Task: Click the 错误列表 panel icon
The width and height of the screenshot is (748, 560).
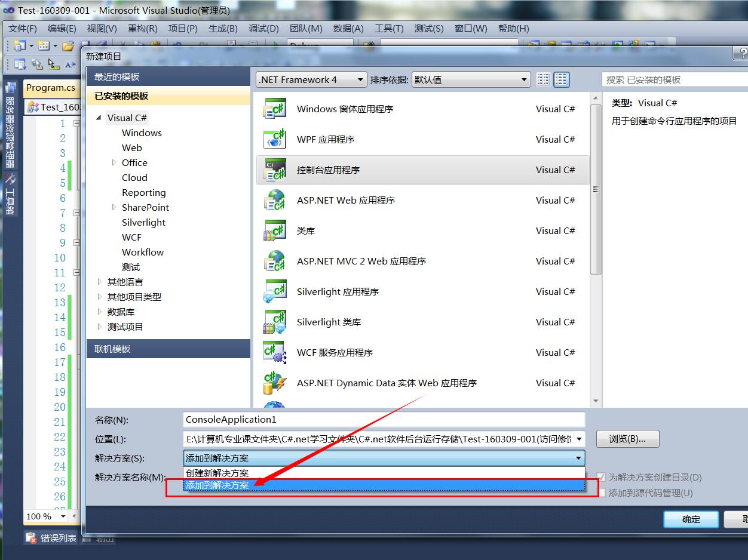Action: click(x=31, y=538)
